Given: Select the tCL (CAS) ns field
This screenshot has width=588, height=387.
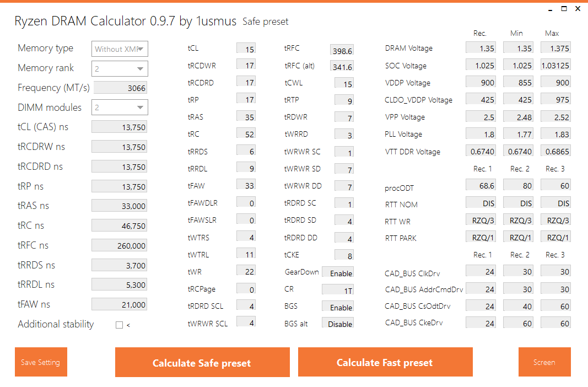Looking at the screenshot, I should pyautogui.click(x=119, y=127).
